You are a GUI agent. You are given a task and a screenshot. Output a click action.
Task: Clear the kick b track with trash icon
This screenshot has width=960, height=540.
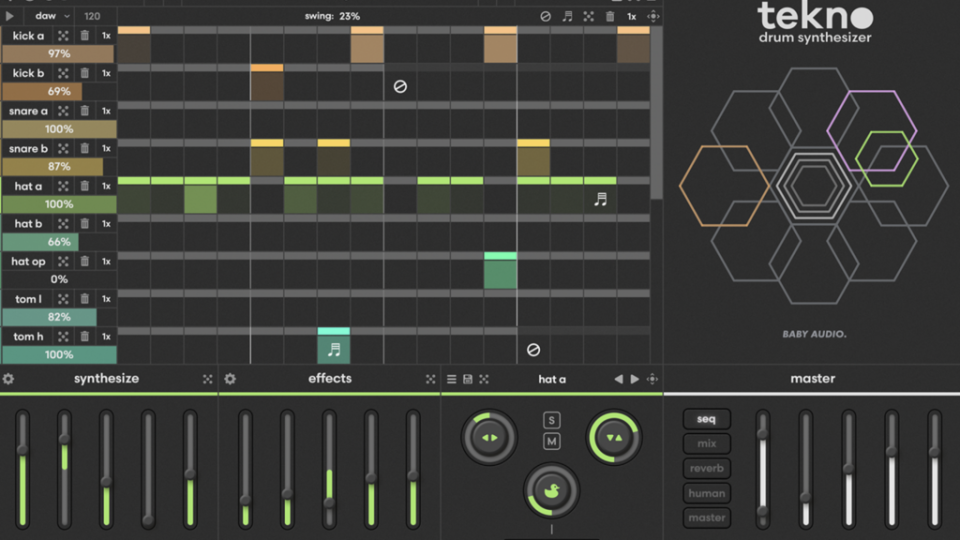click(x=84, y=73)
